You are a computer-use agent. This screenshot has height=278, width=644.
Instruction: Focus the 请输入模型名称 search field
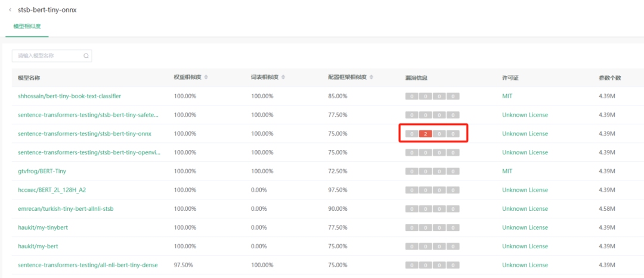click(52, 56)
